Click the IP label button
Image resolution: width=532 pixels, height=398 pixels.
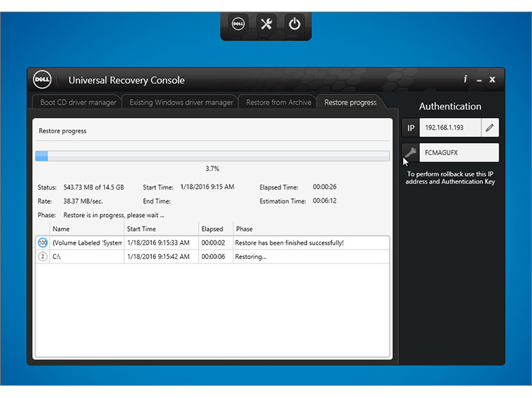(x=411, y=127)
